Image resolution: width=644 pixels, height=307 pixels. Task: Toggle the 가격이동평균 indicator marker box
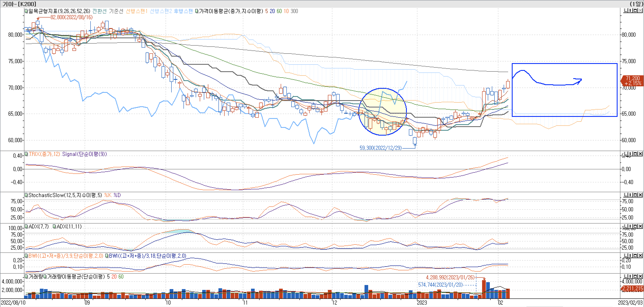click(x=197, y=11)
